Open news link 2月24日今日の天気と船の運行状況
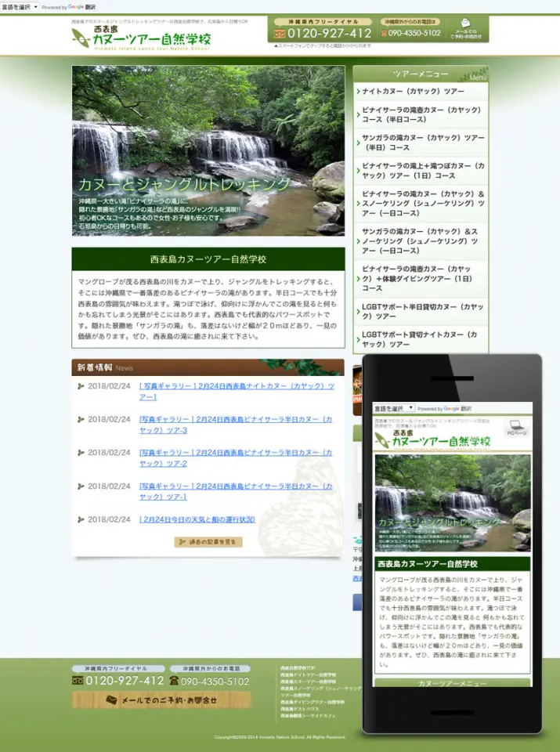Screen dimensions: 560x752 [197, 519]
